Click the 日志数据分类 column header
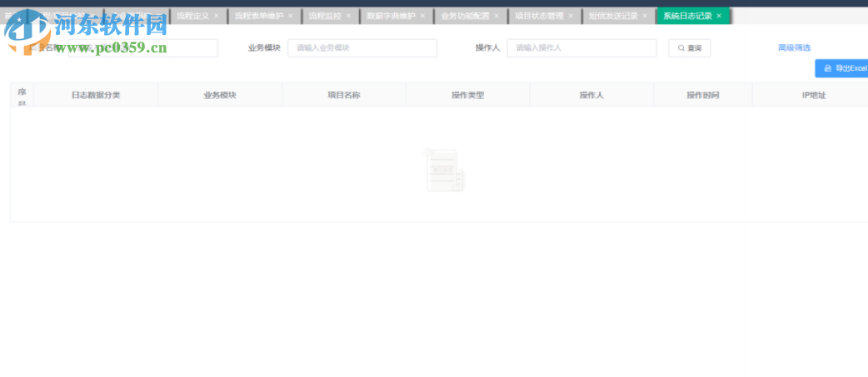The height and width of the screenshot is (377, 868). point(96,95)
